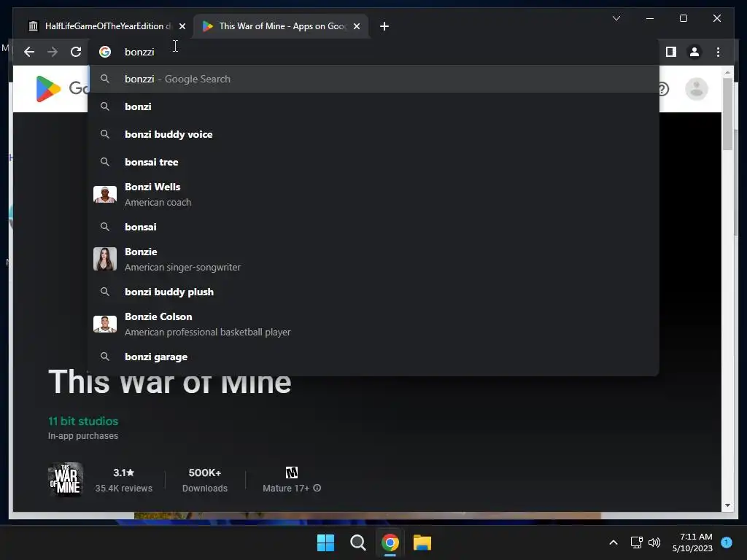Click the Chrome taskbar icon

click(390, 542)
